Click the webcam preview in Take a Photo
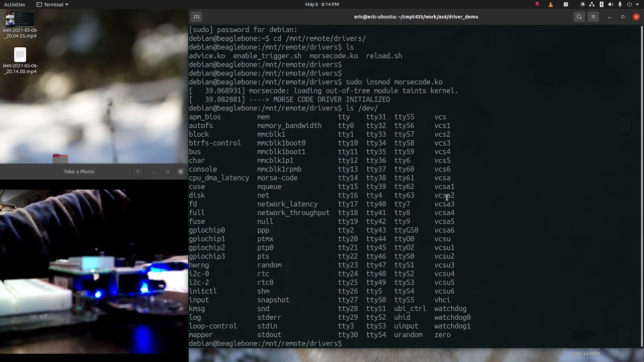This screenshot has width=644, height=362. click(x=94, y=270)
